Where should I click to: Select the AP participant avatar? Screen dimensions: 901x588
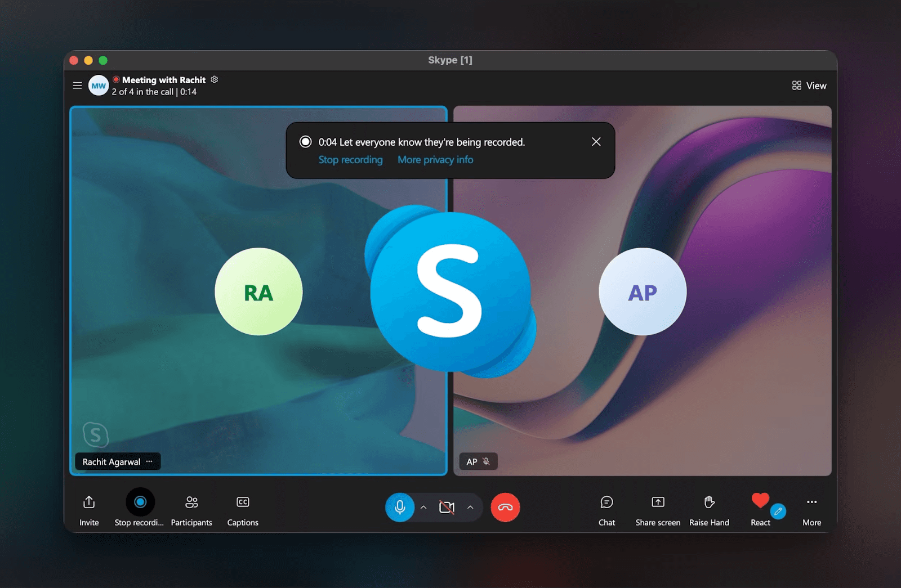(x=643, y=291)
